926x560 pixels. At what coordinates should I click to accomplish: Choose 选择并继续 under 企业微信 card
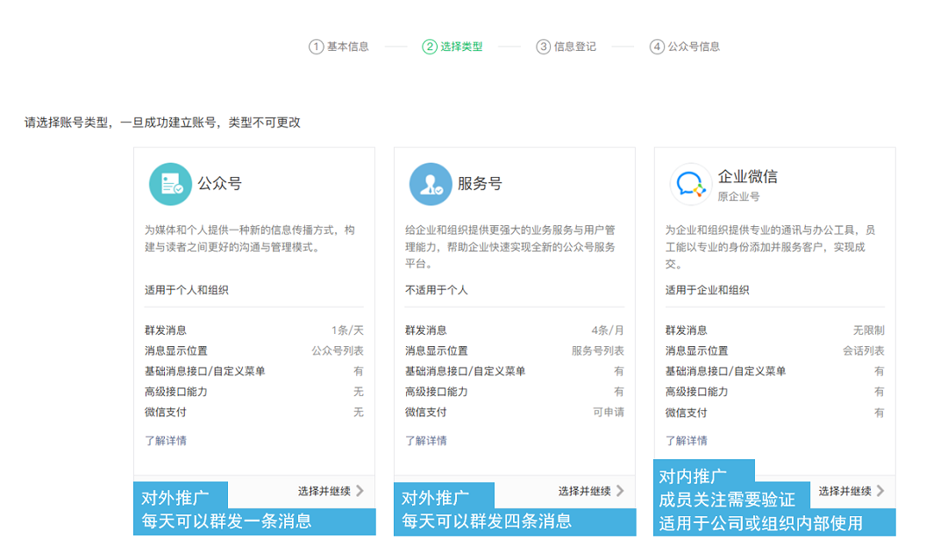[x=845, y=491]
